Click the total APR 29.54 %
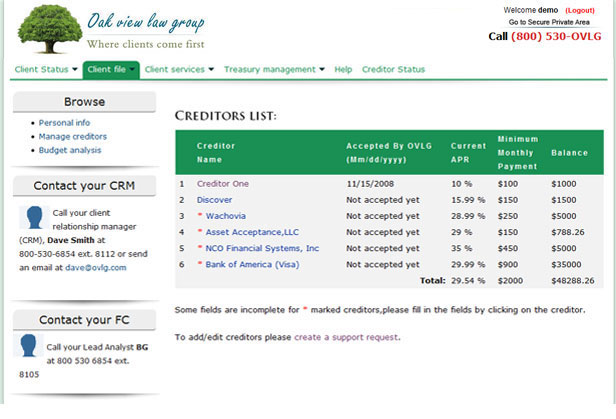616x419 pixels. [x=468, y=281]
